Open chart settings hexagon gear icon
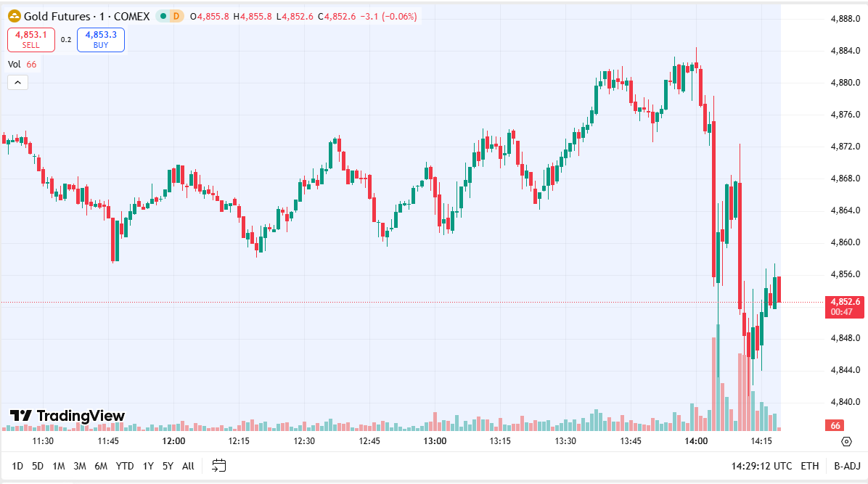This screenshot has height=484, width=868. 846,441
